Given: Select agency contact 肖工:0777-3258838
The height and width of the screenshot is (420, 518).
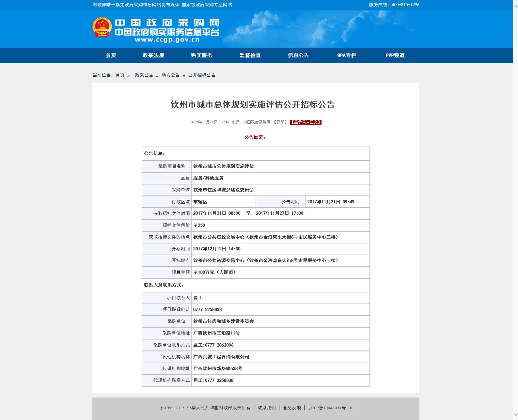Looking at the screenshot, I should point(213,380).
